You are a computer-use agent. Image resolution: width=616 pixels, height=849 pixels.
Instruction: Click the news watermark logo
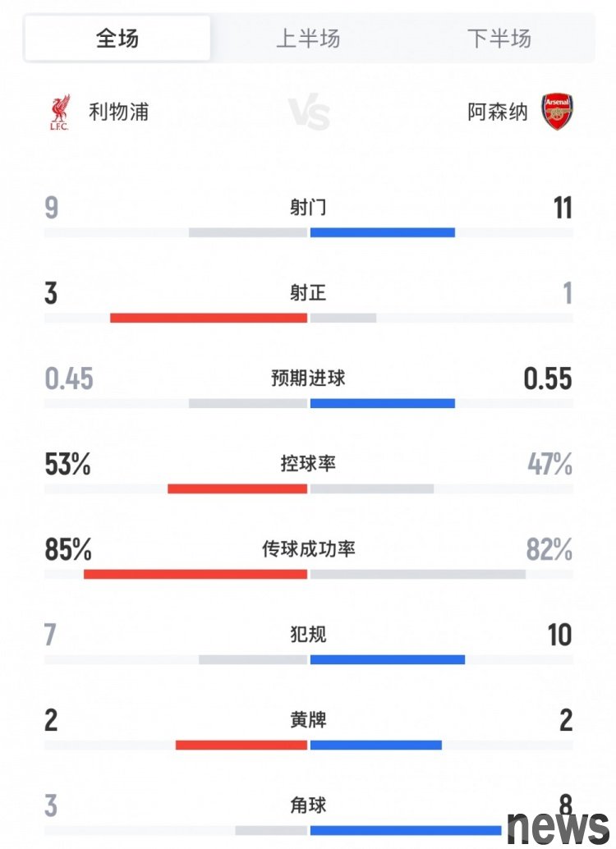pyautogui.click(x=558, y=826)
